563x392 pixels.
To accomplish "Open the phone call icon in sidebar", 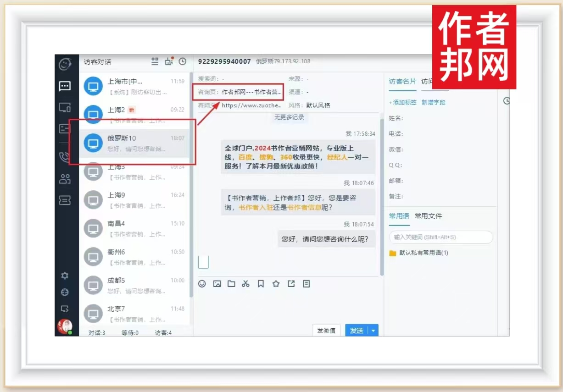I will tap(65, 157).
